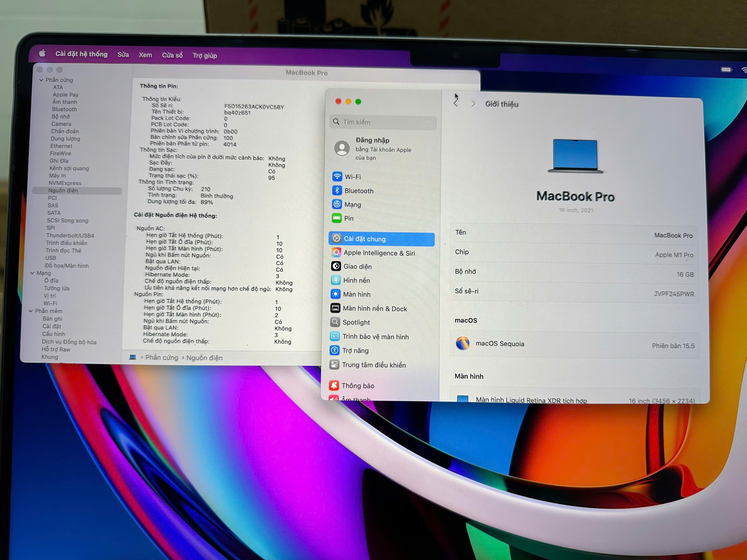Open Spotlight settings
The image size is (747, 560).
(356, 322)
